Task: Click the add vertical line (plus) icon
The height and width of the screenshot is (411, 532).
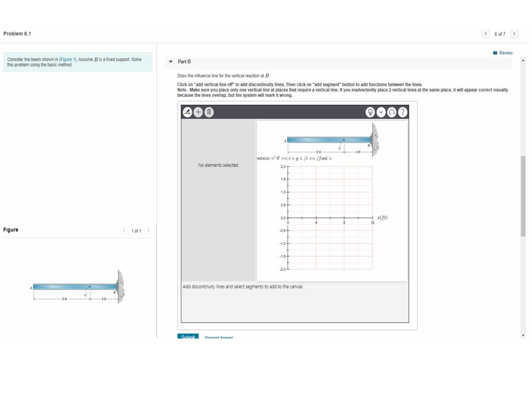Action: (x=198, y=112)
